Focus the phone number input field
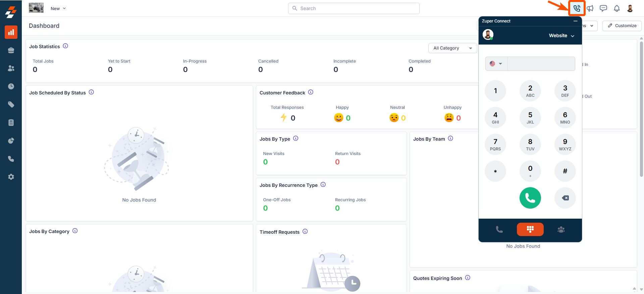644x294 pixels. (x=541, y=64)
